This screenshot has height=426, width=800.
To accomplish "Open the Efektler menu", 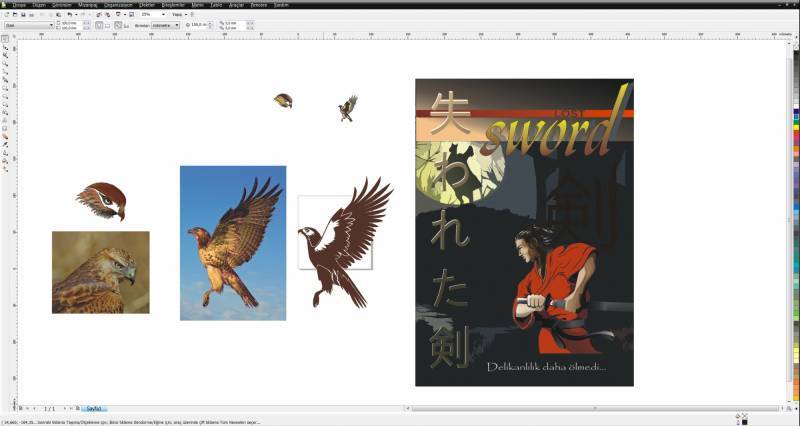I will [x=146, y=4].
